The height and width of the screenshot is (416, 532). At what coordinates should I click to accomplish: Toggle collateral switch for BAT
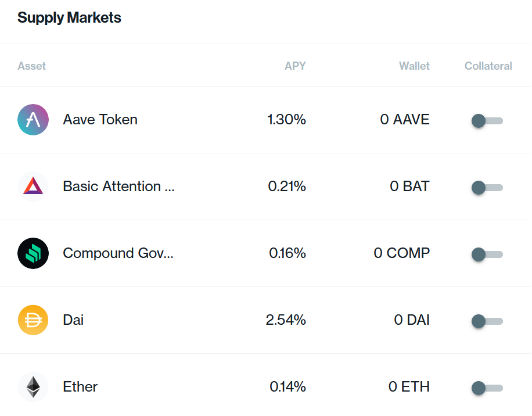487,188
